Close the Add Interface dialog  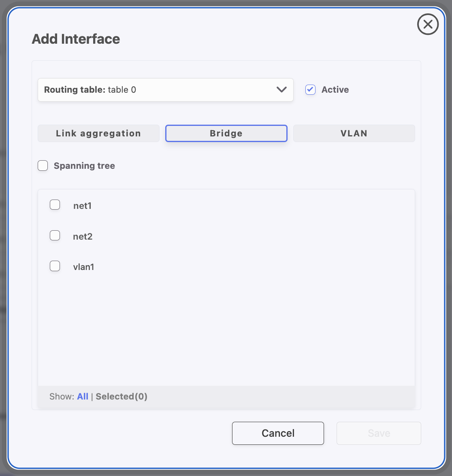(x=428, y=25)
